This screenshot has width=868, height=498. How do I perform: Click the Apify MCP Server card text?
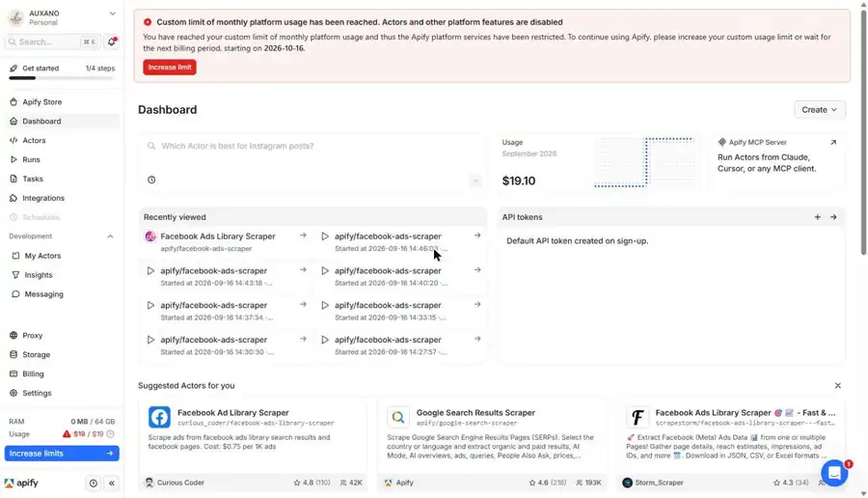tap(767, 163)
